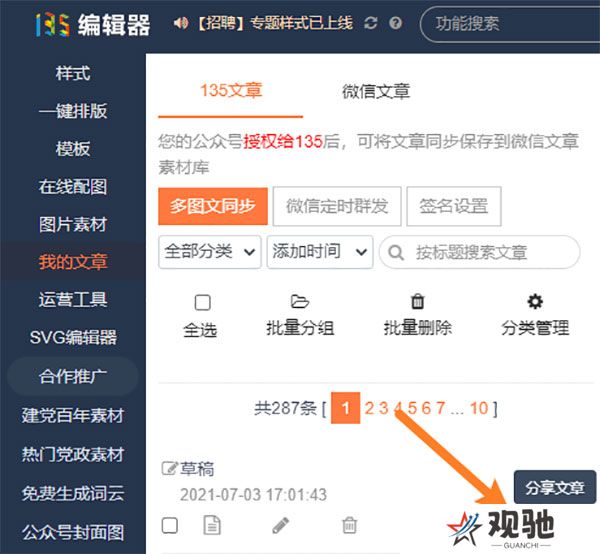
Task: Click the 2021-07-03 17:01:43 timestamp
Action: tap(254, 494)
